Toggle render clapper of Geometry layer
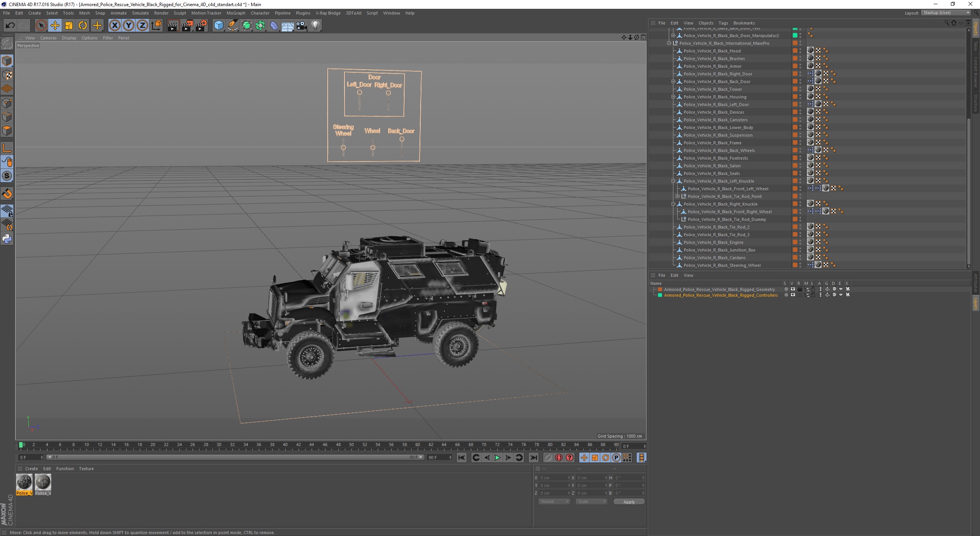 click(800, 289)
